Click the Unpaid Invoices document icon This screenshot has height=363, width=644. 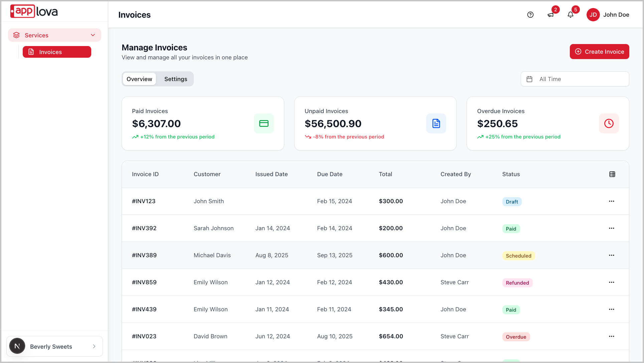click(x=436, y=123)
